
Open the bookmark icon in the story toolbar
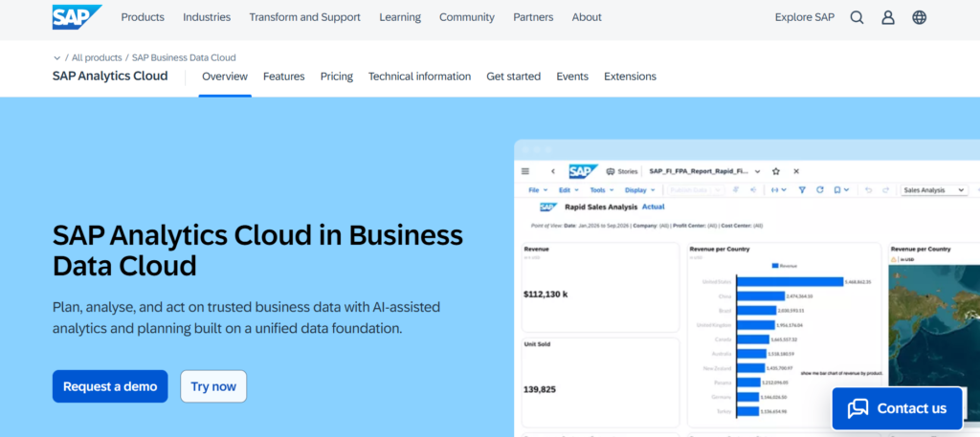837,189
